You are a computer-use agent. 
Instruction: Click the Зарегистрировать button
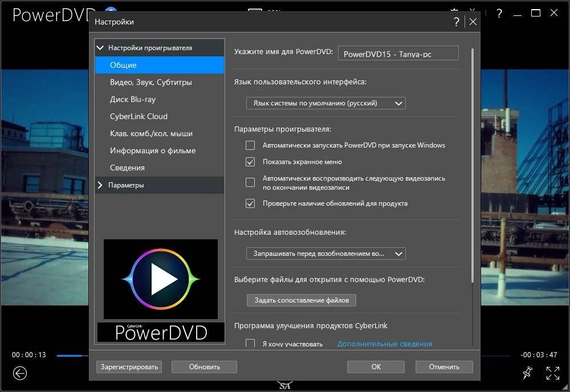click(x=129, y=367)
